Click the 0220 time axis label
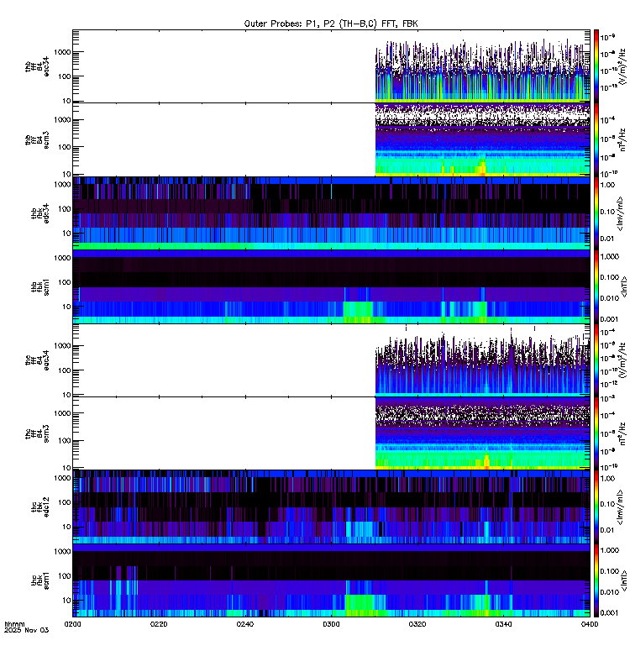This screenshot has width=630, height=672. 159,624
